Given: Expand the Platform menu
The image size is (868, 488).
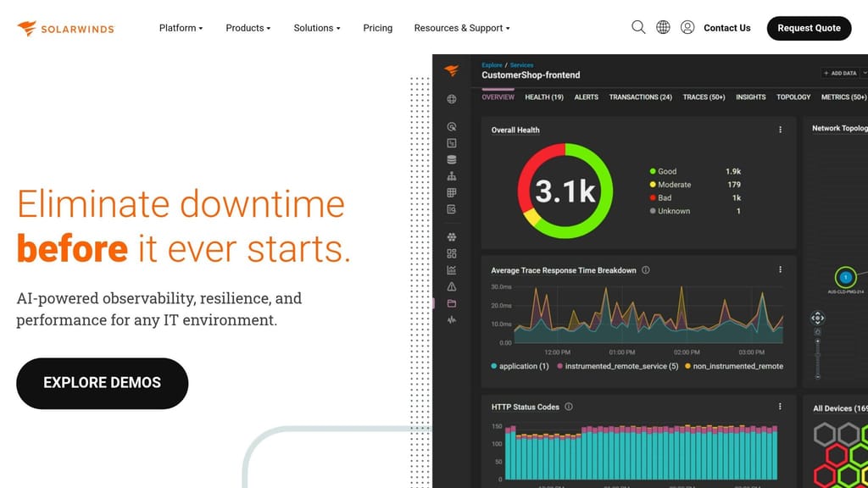Looking at the screenshot, I should point(181,28).
